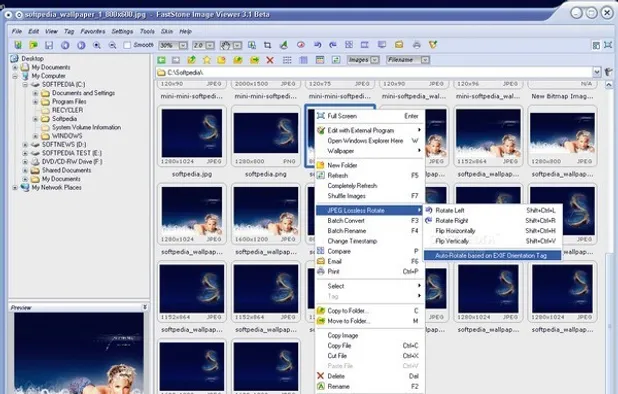The height and width of the screenshot is (394, 618).
Task: Choose Compare in the context menu
Action: tap(370, 251)
